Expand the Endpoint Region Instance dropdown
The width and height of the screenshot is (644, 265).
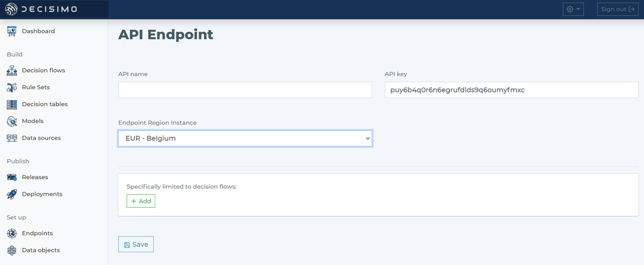(x=245, y=138)
